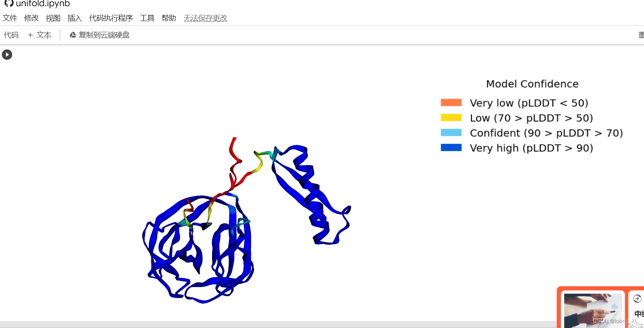Viewport: 644px width, 328px height.
Task: Click the Drive cloud icon on 复制到云端硬盘
Action: (x=73, y=35)
